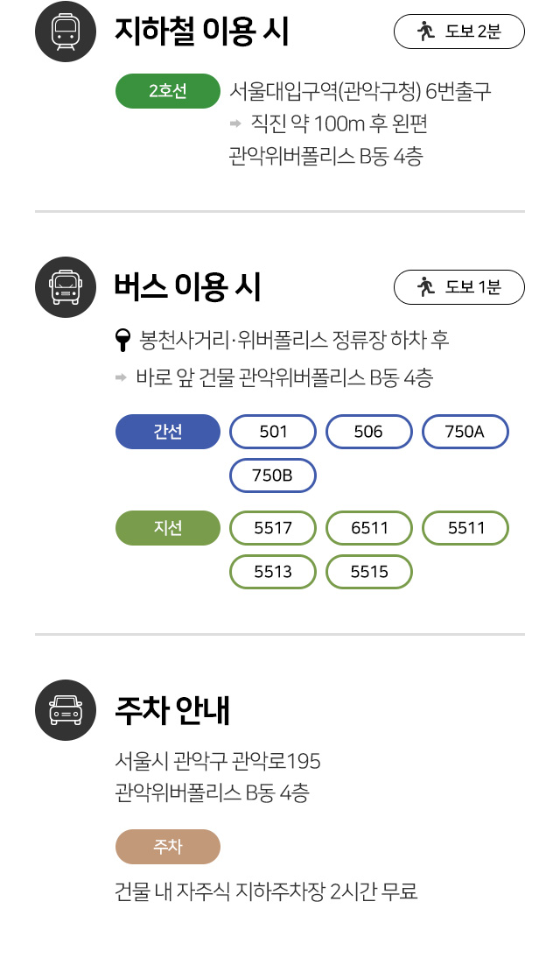Click the brown 주차 badge
The image size is (560, 972).
(168, 847)
